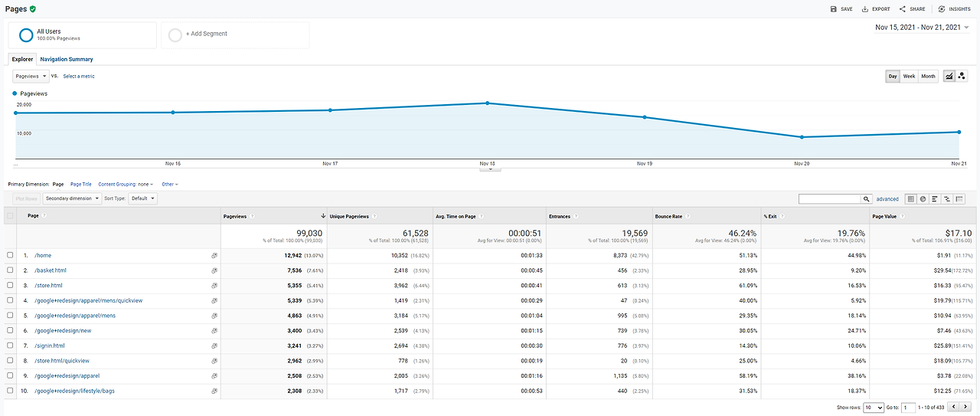The image size is (980, 416).
Task: Click into the Go to page field
Action: [909, 408]
